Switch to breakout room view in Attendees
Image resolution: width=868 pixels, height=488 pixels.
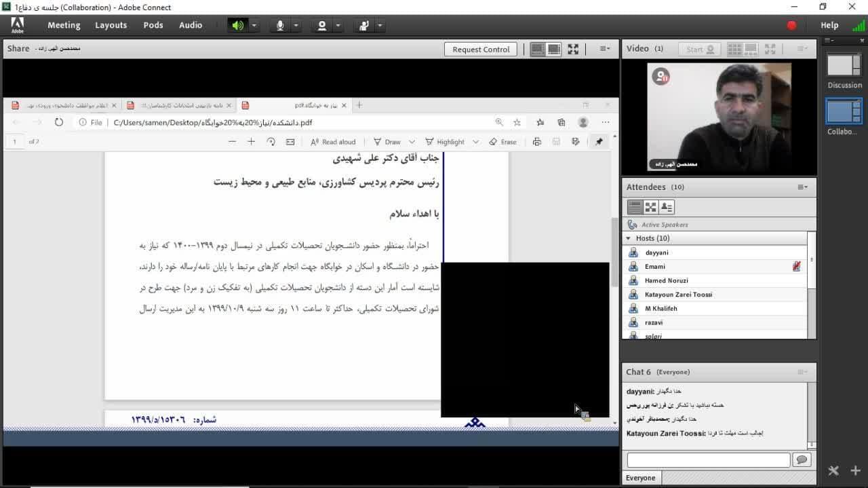coord(650,207)
